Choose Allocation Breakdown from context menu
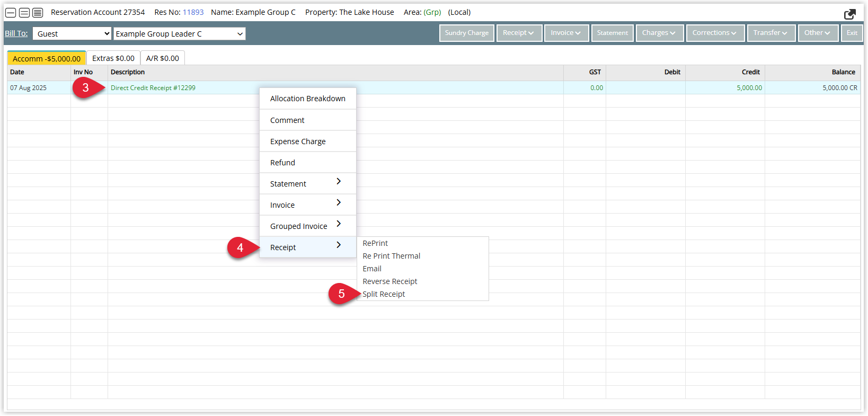The image size is (868, 416). (x=308, y=99)
